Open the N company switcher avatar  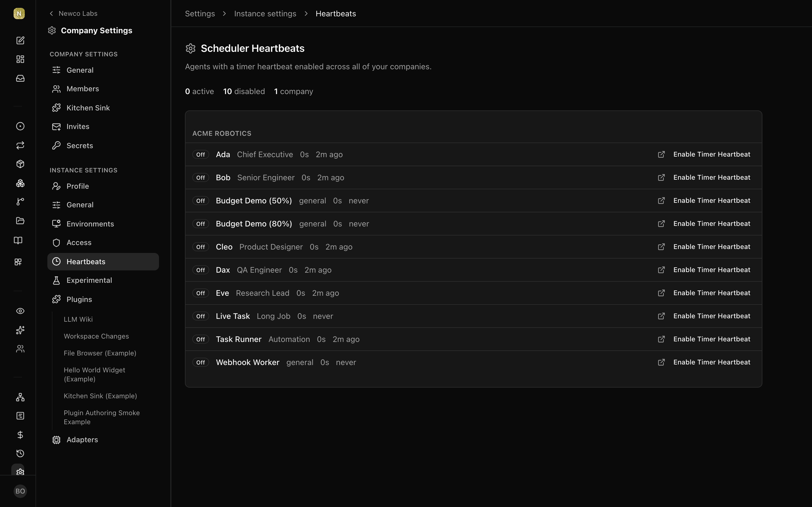pyautogui.click(x=19, y=14)
